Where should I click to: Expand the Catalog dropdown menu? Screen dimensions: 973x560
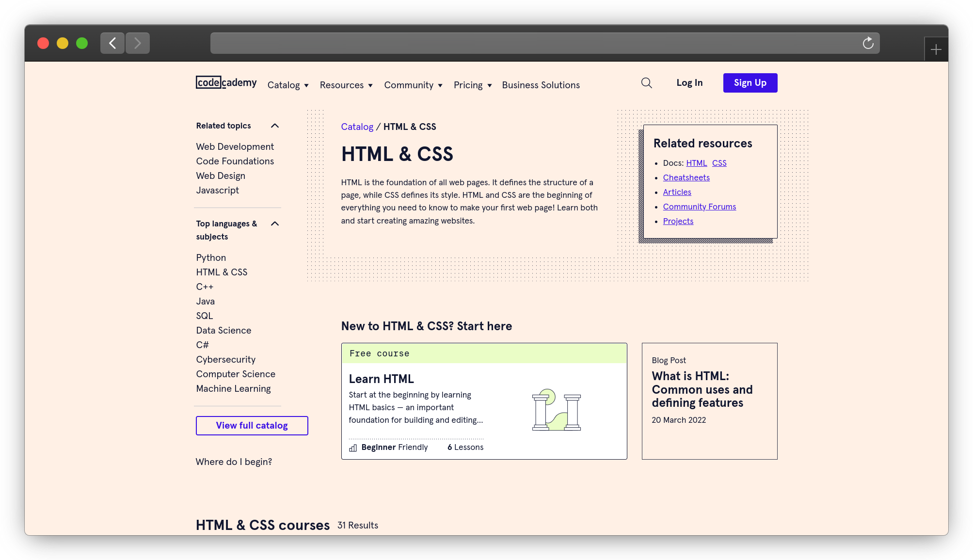click(287, 85)
